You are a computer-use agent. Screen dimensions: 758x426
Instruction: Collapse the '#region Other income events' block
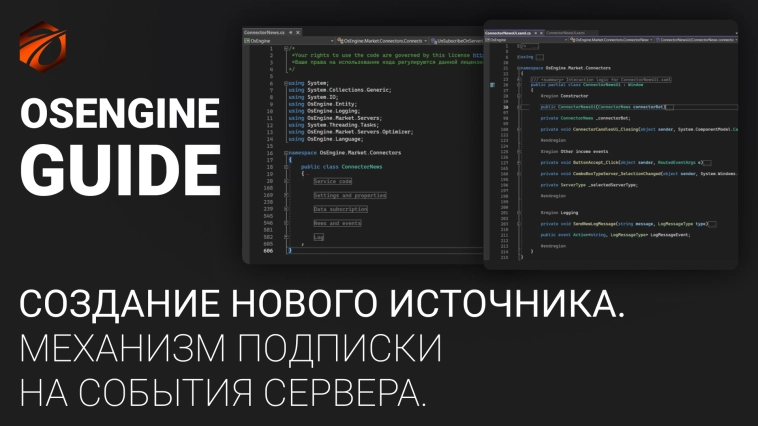pyautogui.click(x=519, y=151)
